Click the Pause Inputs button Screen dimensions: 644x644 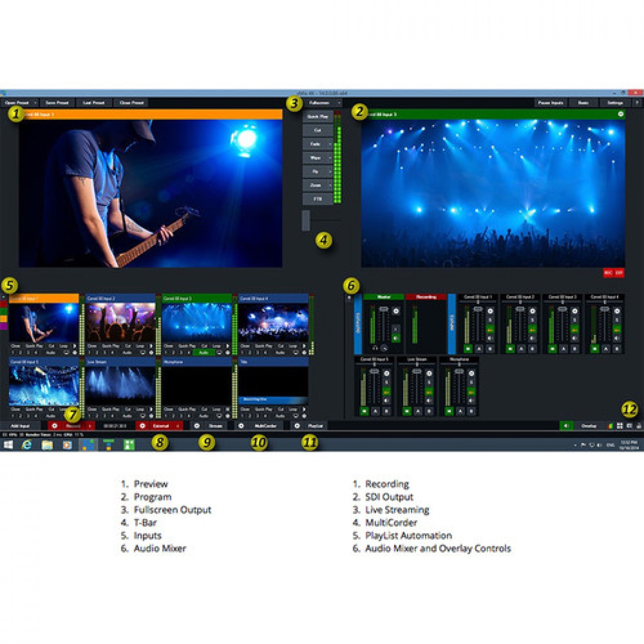tap(551, 103)
